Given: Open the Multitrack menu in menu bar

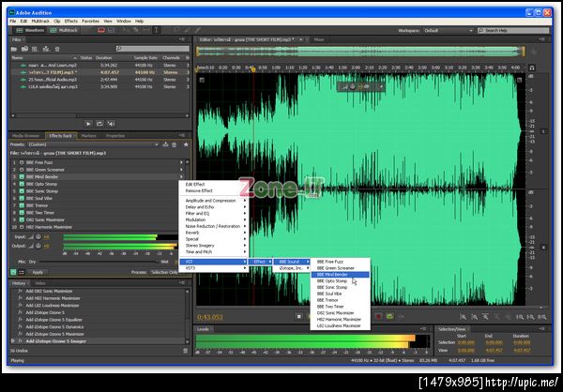Looking at the screenshot, I should pos(40,22).
